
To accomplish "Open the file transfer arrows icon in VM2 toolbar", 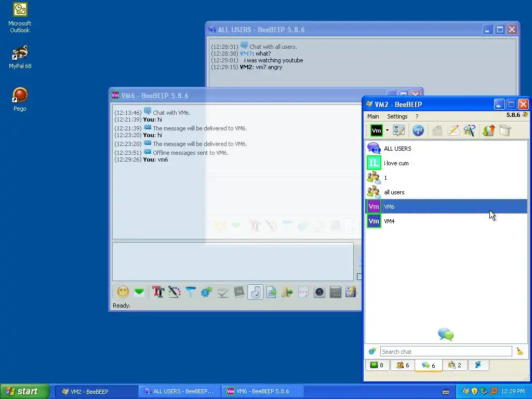I will click(489, 130).
